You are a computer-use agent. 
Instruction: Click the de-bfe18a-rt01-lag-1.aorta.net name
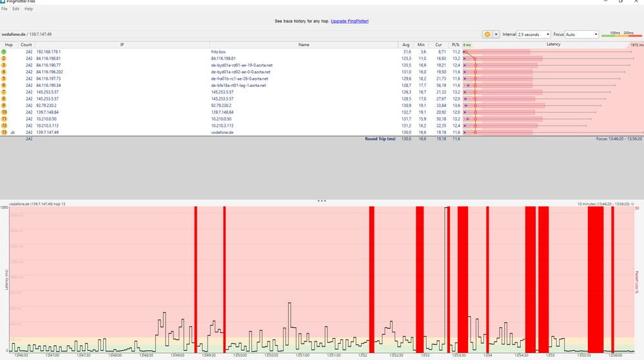(x=239, y=86)
